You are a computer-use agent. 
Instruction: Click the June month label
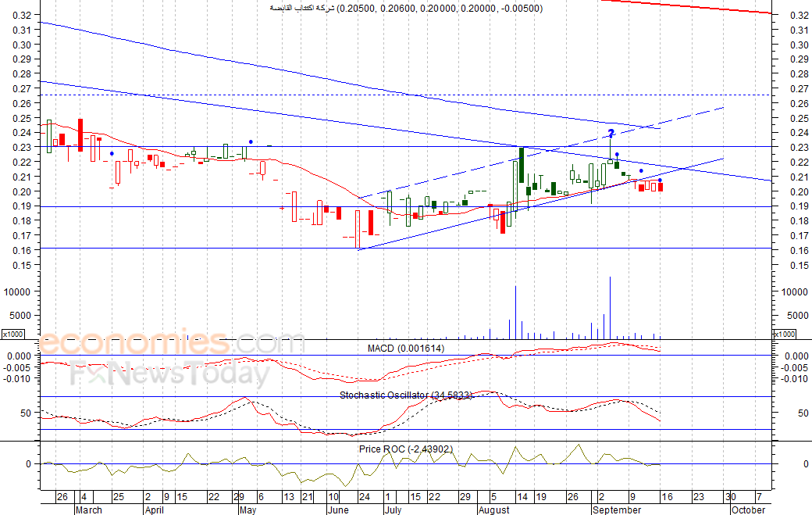pos(338,510)
